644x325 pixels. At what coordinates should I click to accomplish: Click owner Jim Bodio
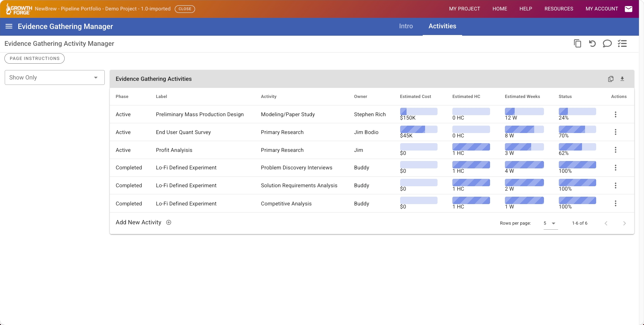tap(366, 132)
